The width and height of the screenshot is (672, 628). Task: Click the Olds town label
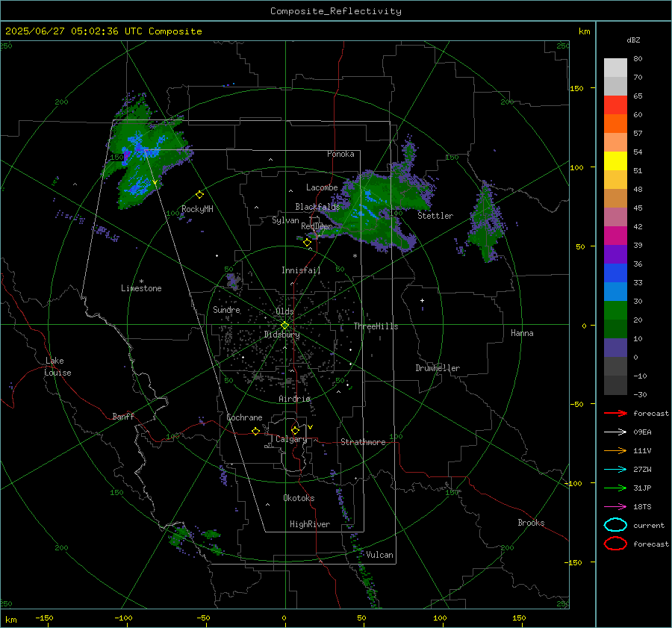point(284,311)
